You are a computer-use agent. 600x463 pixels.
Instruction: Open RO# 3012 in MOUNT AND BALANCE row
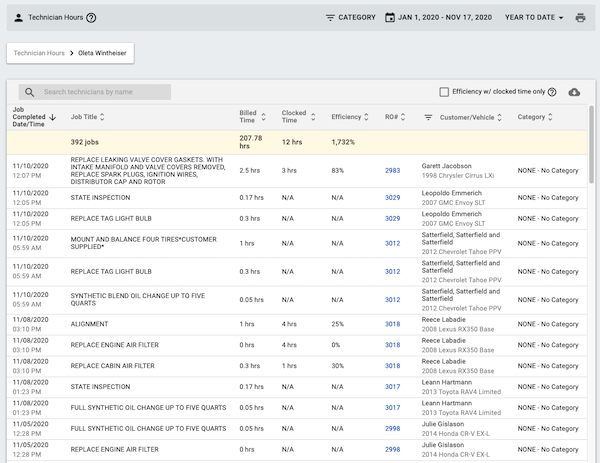(392, 243)
